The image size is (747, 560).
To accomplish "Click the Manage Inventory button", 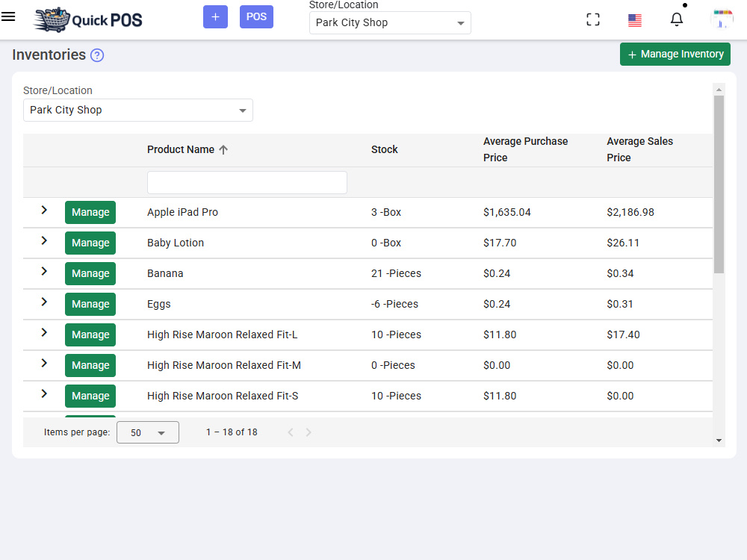I will coord(675,55).
